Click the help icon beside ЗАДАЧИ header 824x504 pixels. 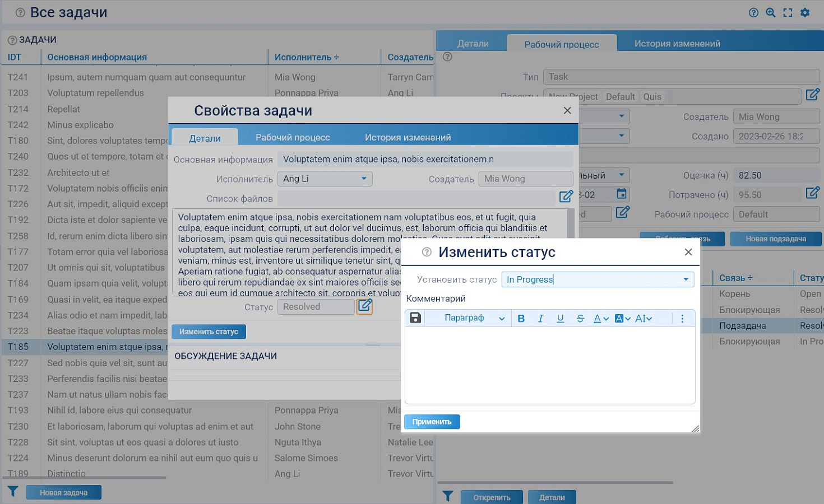click(x=12, y=40)
